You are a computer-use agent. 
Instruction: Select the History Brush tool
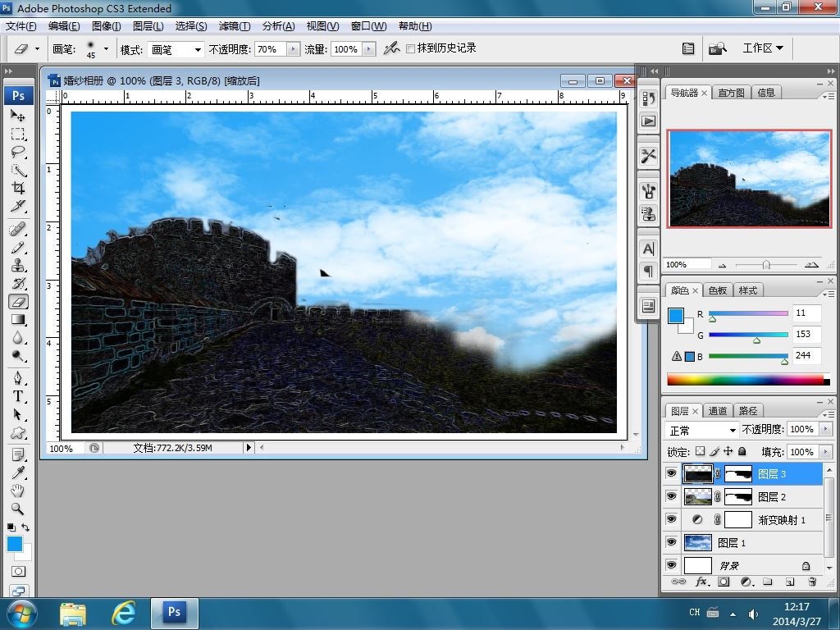point(18,284)
